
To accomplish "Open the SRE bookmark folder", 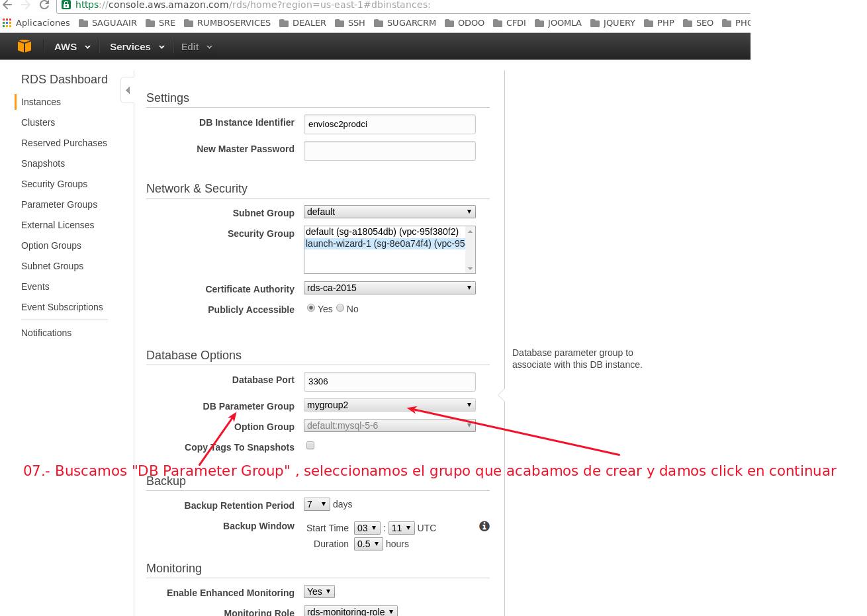I will tap(160, 22).
